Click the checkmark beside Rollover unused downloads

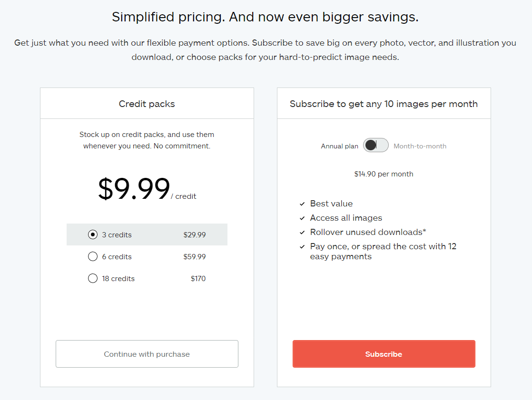coord(302,233)
